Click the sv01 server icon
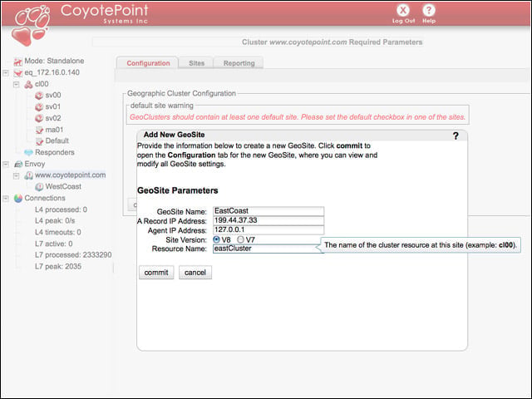The height and width of the screenshot is (399, 532). click(x=39, y=107)
